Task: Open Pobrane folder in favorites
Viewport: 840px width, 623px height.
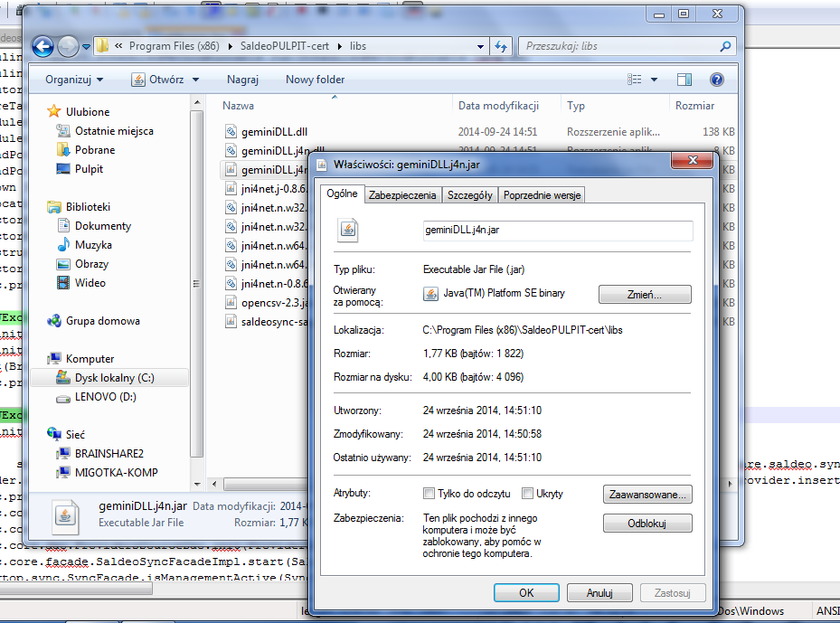Action: 95,150
